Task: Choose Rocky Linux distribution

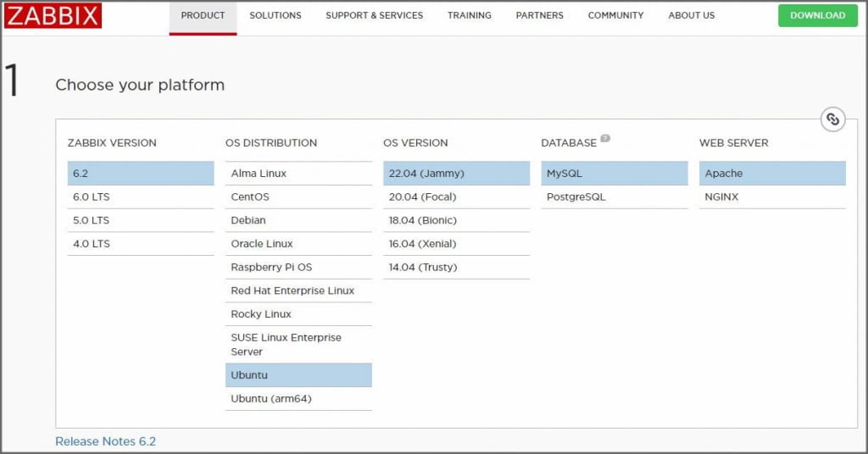Action: pyautogui.click(x=298, y=314)
